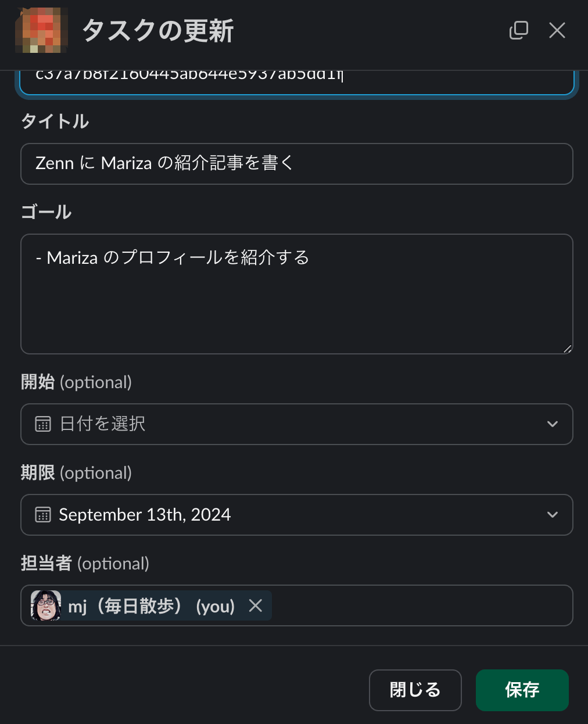Screen dimensions: 588x724
Task: Click the mj（毎日散歩）(you) name chip
Action: pyautogui.click(x=152, y=605)
